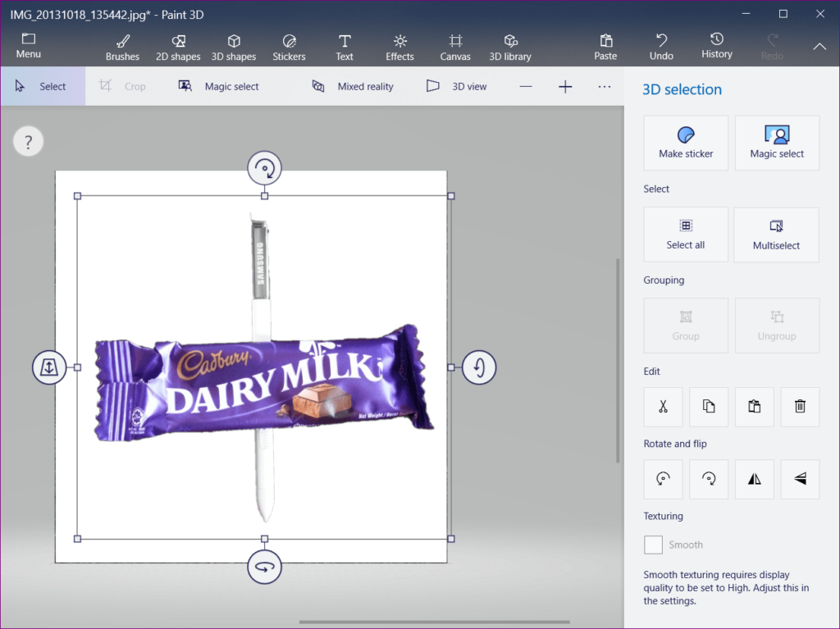Open the Stickers tool
The width and height of the screenshot is (840, 629).
click(x=289, y=48)
